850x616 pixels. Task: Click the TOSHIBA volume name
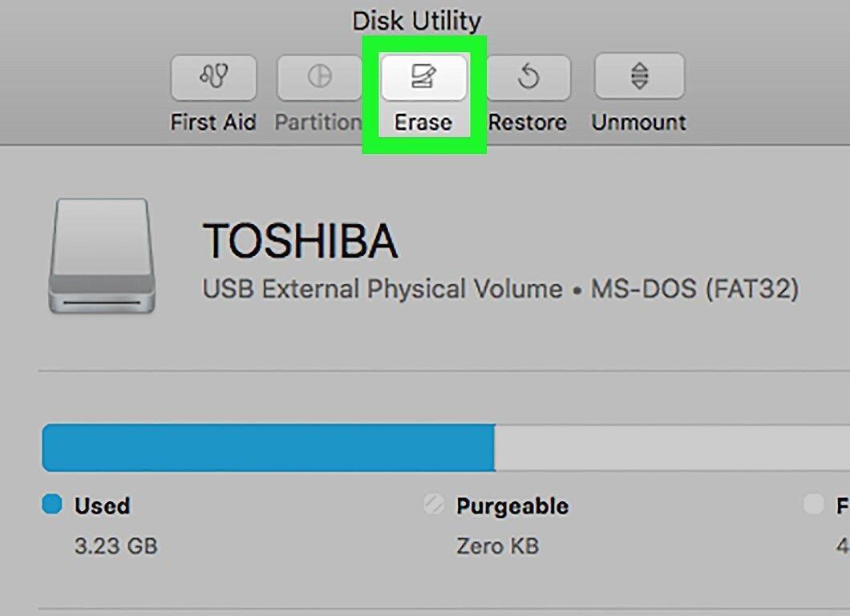click(x=301, y=241)
